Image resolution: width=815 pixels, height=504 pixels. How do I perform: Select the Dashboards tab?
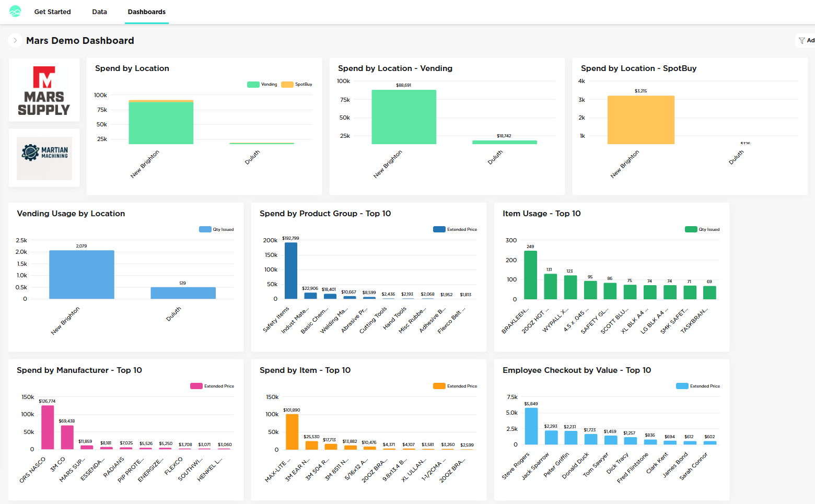pos(147,11)
